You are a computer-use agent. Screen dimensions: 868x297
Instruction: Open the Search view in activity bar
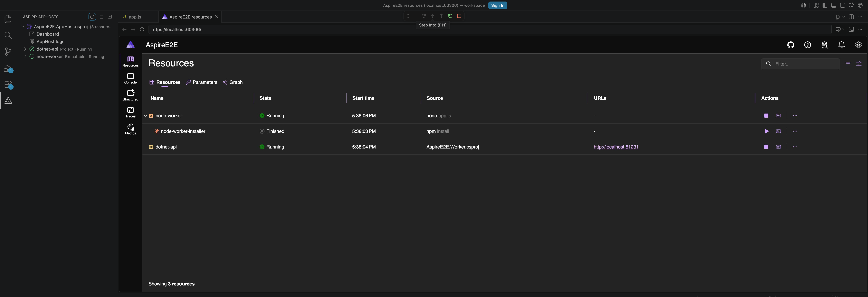pos(8,35)
